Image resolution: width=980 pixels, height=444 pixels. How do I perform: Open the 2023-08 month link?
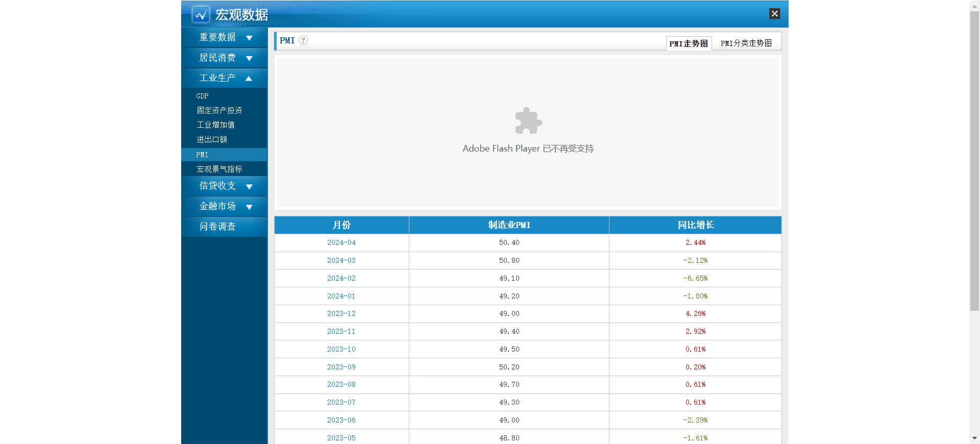(341, 385)
